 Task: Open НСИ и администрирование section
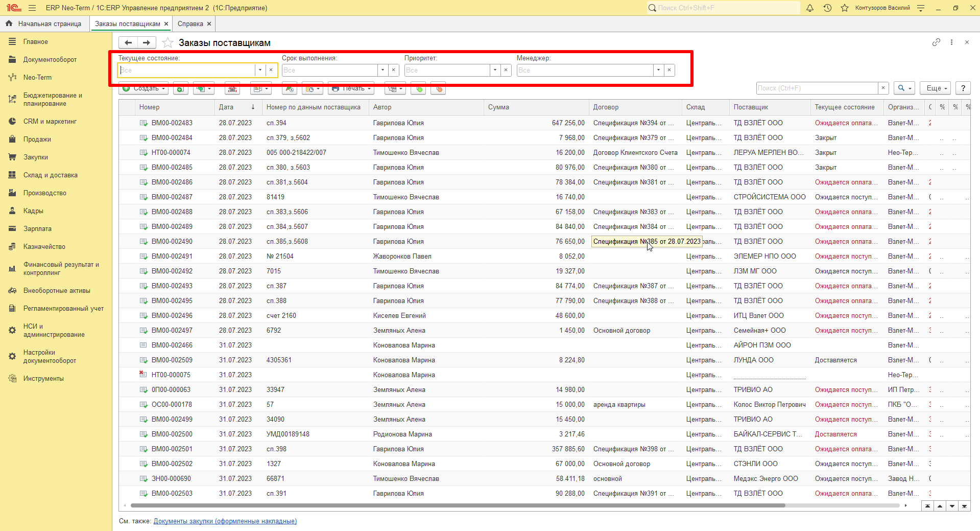(x=54, y=330)
